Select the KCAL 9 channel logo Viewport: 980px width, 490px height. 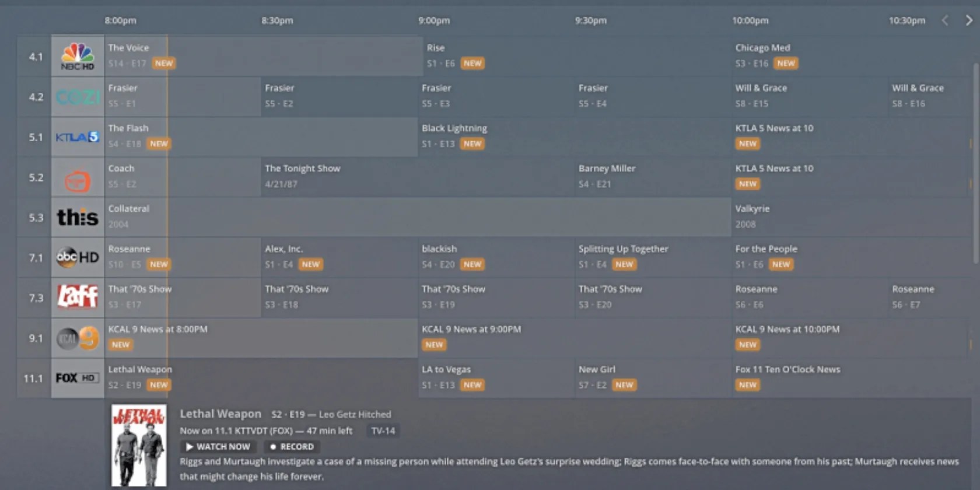[78, 338]
